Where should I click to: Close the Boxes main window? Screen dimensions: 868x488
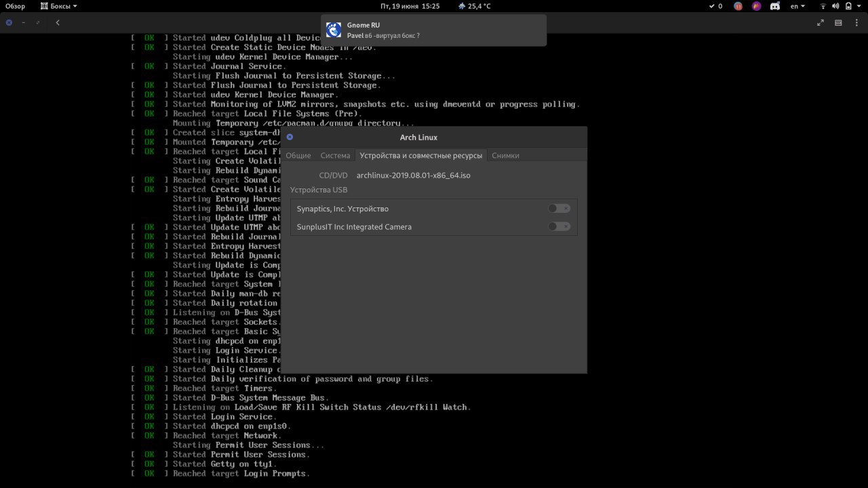[x=9, y=22]
